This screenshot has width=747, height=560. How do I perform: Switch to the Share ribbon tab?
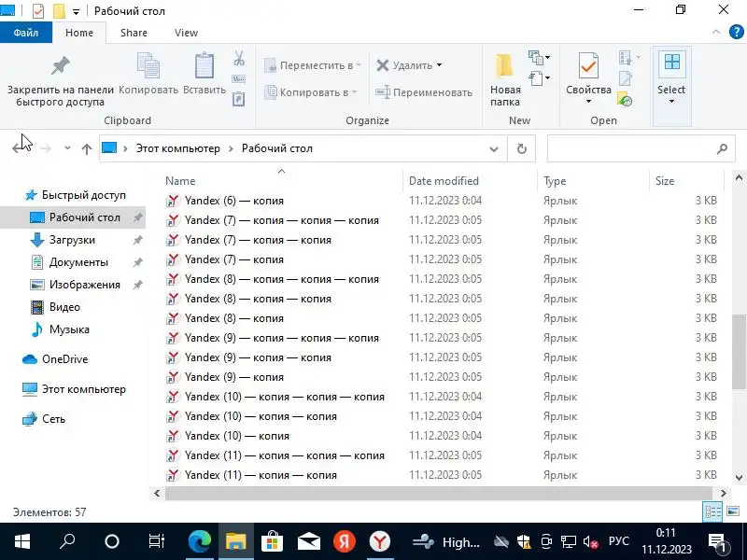pos(134,33)
